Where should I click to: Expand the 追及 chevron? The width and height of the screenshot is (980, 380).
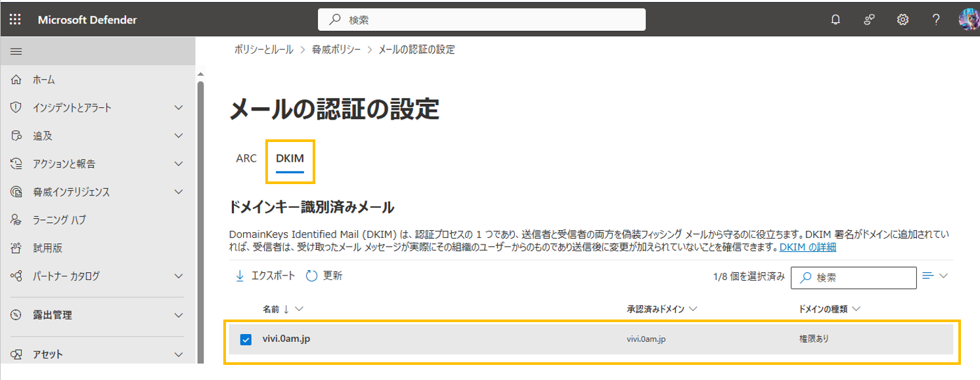pos(179,135)
